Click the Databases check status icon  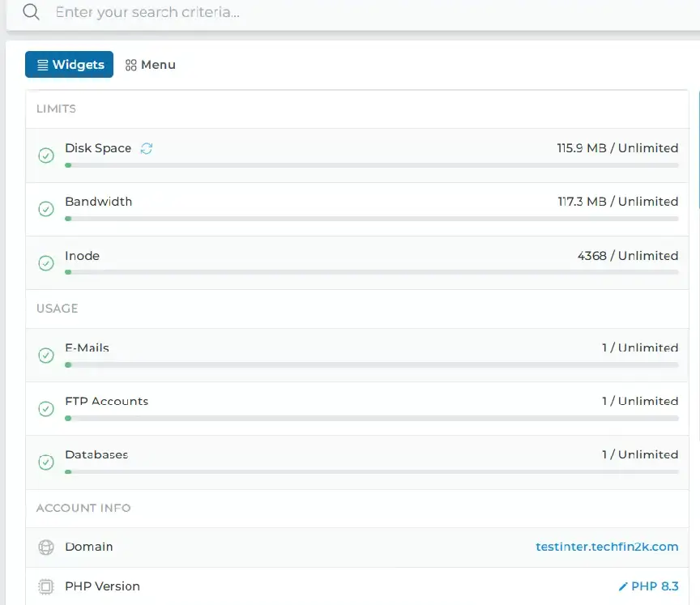click(x=46, y=462)
